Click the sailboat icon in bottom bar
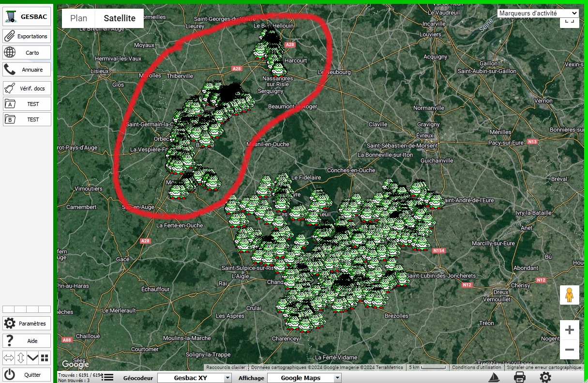The height and width of the screenshot is (383, 588). 494,378
